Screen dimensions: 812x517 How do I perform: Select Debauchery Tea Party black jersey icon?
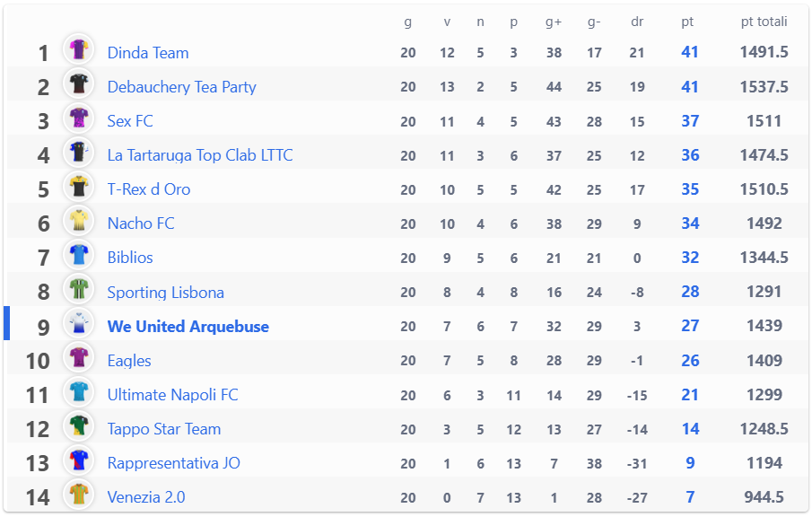tap(79, 83)
